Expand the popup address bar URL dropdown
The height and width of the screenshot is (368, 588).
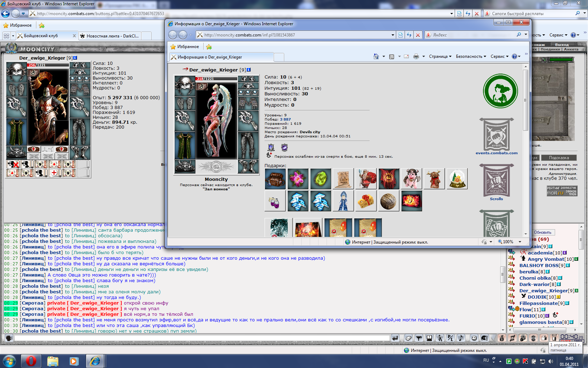click(393, 35)
